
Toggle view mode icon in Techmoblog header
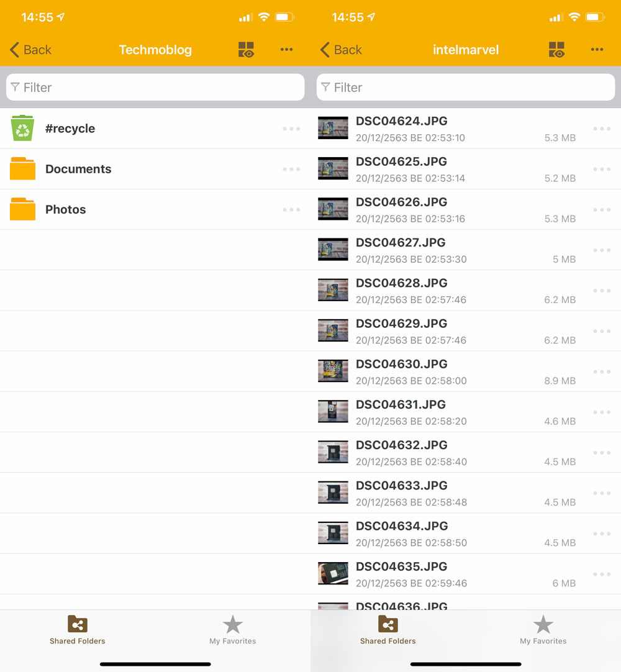coord(247,50)
